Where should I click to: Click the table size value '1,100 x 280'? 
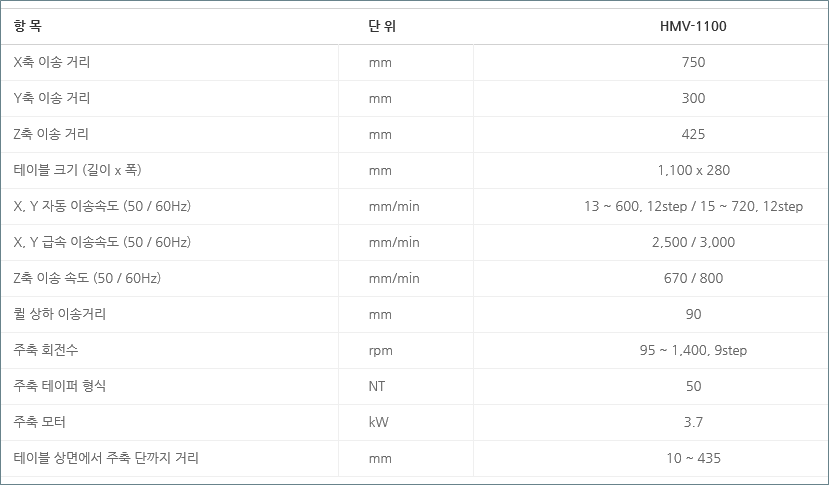tap(693, 170)
